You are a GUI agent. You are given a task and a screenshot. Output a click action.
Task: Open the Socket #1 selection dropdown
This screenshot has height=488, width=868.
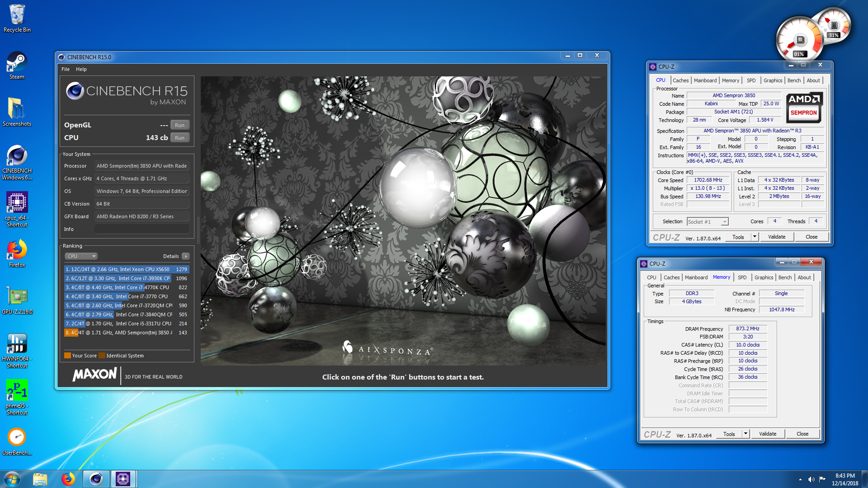coord(708,222)
